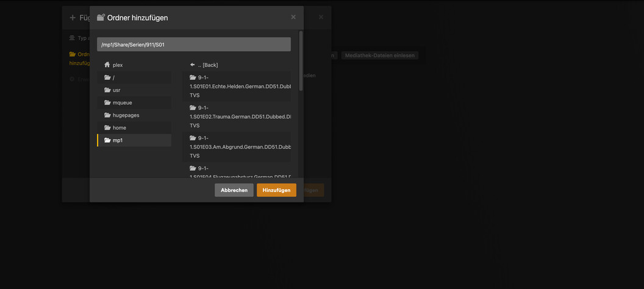Viewport: 644px width, 289px height.
Task: Click the hugepages folder icon
Action: (x=107, y=115)
